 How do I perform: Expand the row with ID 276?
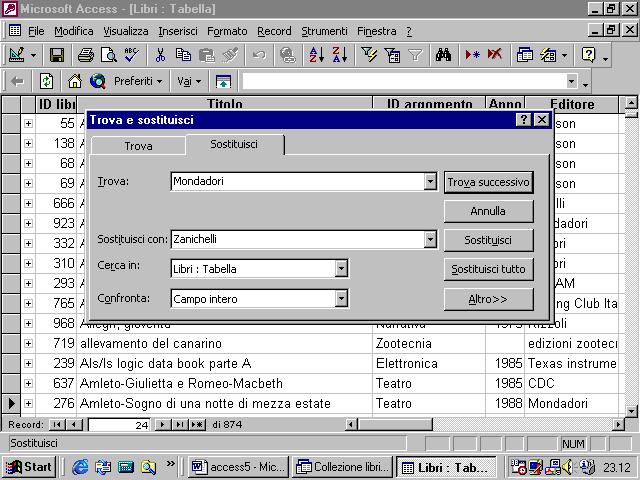point(28,404)
